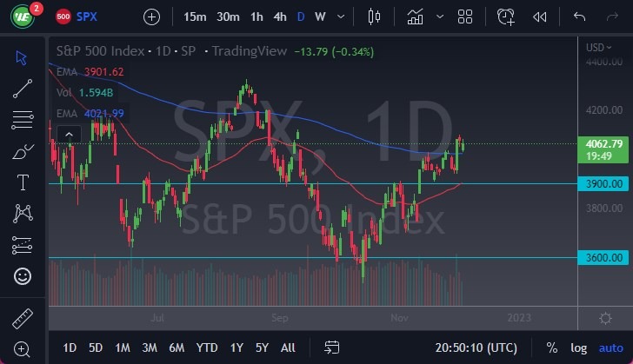The width and height of the screenshot is (633, 364).
Task: Select the ruler measure tool
Action: click(23, 319)
